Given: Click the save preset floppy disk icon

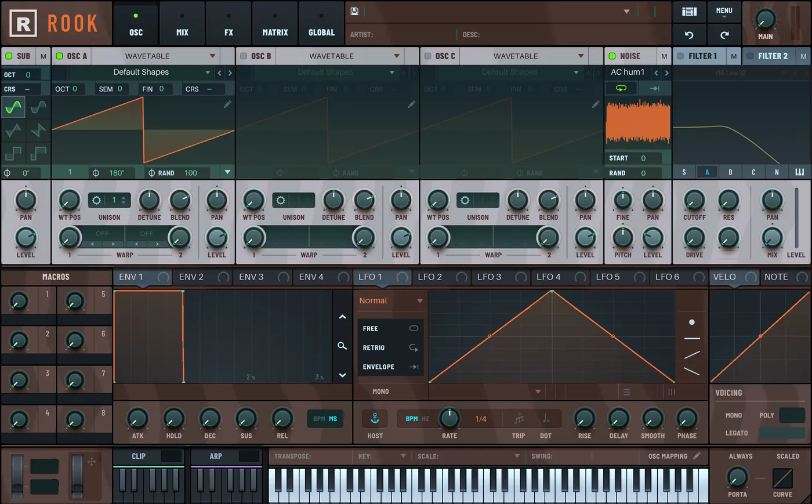Looking at the screenshot, I should tap(354, 11).
